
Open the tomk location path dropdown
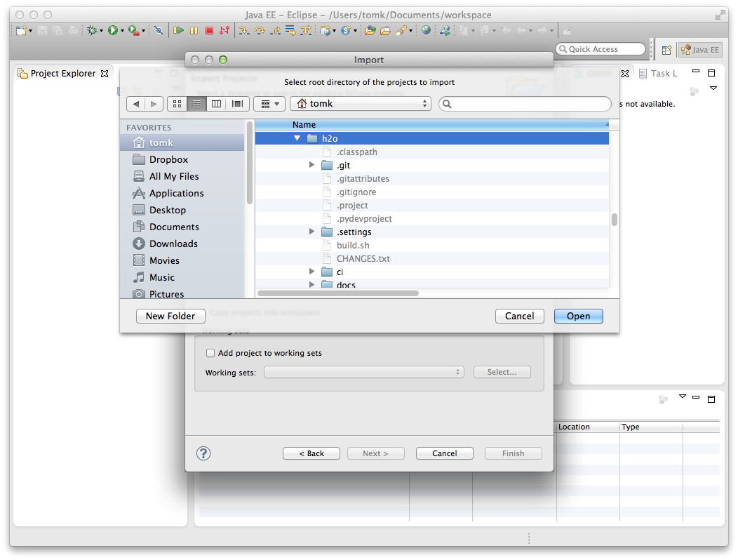(361, 104)
